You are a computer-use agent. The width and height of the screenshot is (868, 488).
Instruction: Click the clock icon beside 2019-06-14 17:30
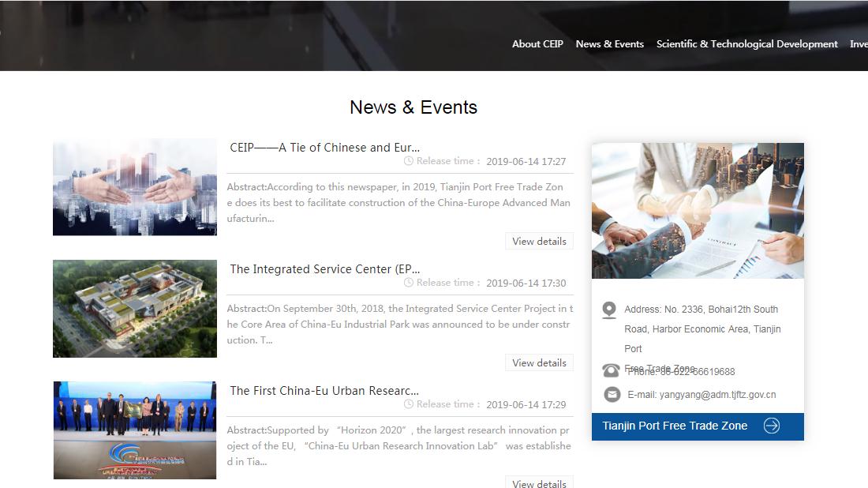[409, 283]
